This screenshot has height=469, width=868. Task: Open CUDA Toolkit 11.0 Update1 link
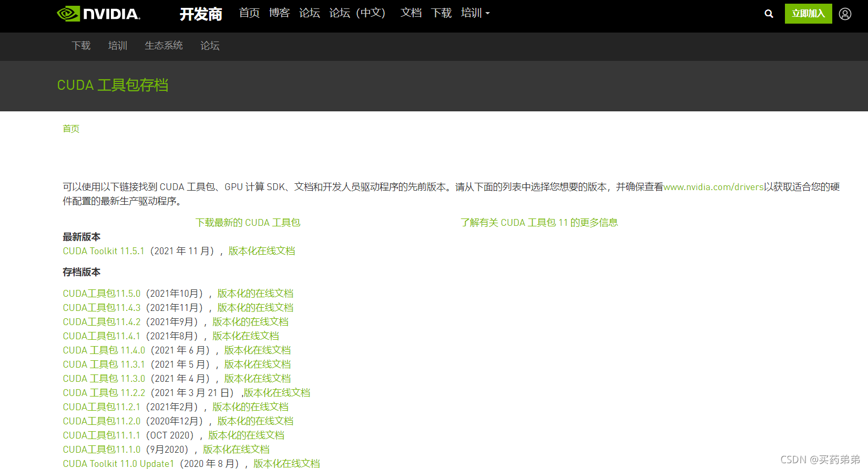(118, 463)
